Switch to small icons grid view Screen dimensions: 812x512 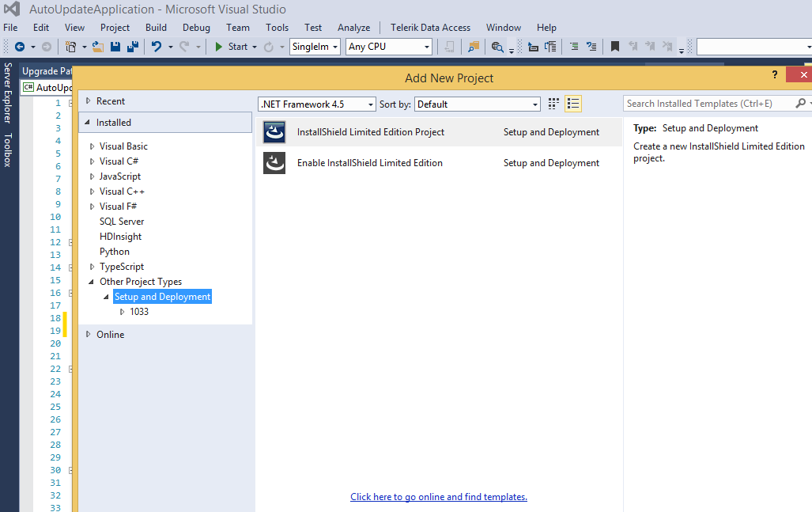pos(553,104)
